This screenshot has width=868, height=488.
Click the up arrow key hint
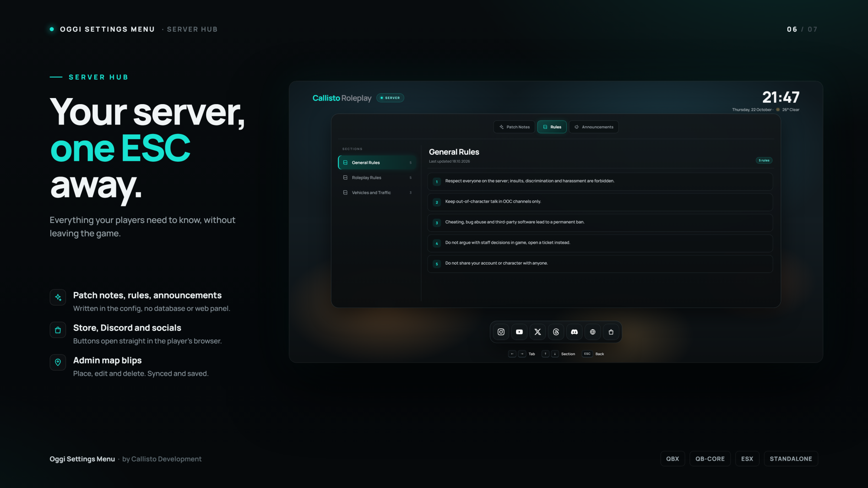click(546, 354)
